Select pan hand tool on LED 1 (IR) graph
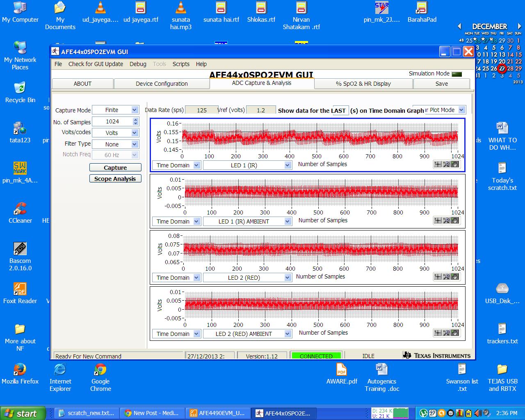525x420 pixels. coord(455,164)
